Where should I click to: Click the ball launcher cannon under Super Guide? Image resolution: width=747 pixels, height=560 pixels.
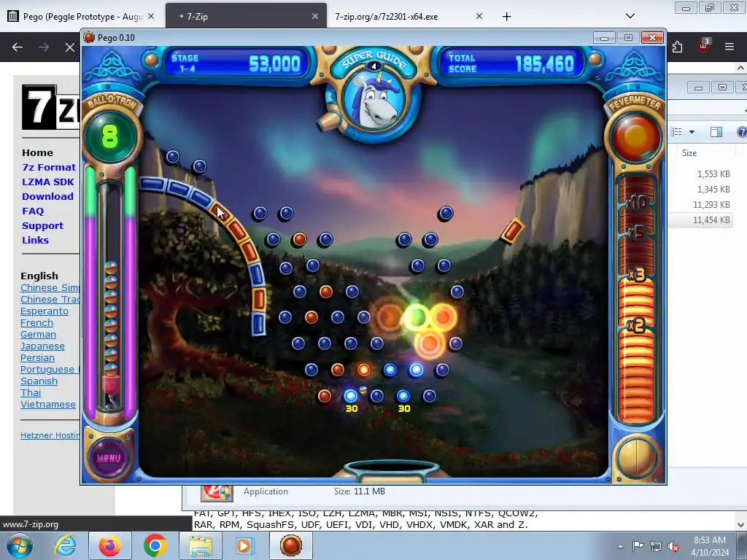point(329,122)
